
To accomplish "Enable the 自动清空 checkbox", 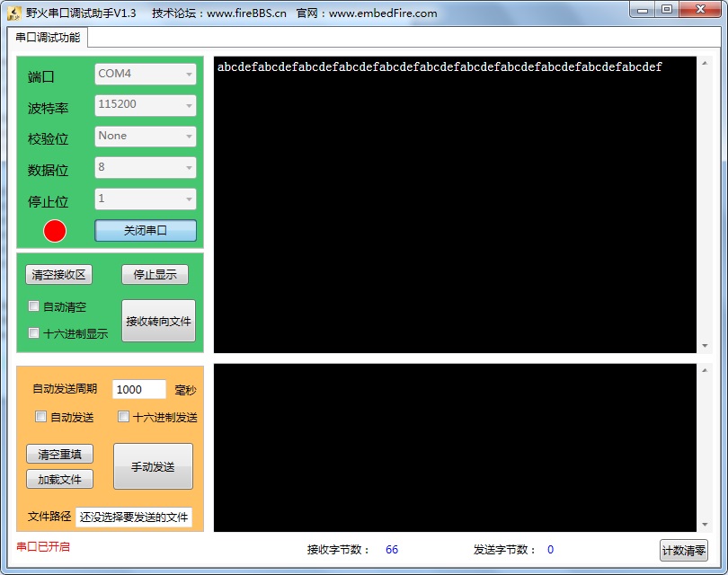I will [33, 306].
